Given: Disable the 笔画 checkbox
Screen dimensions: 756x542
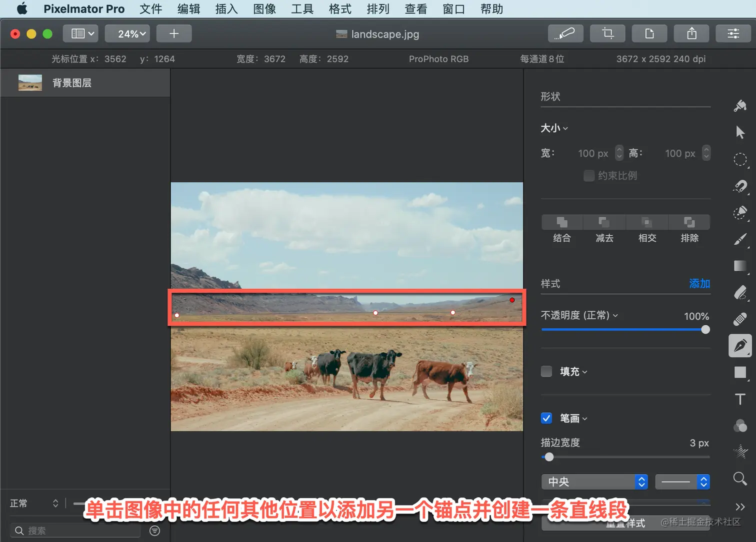Looking at the screenshot, I should 546,418.
